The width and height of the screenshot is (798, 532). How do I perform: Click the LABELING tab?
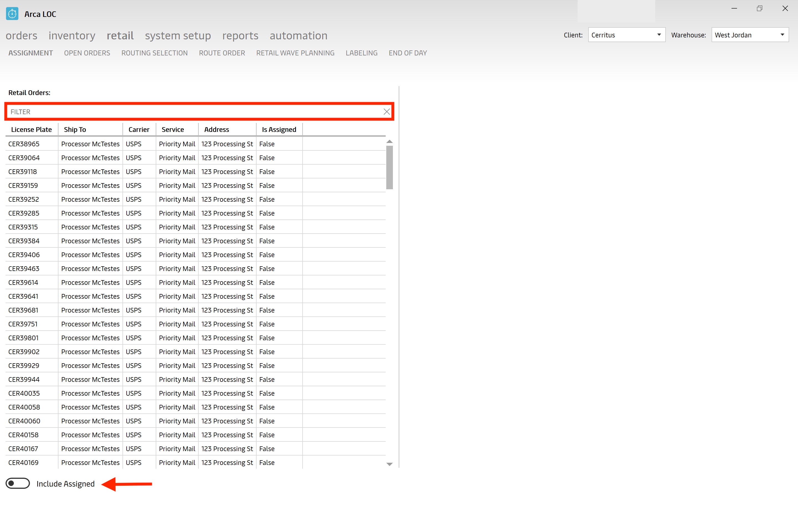point(361,53)
